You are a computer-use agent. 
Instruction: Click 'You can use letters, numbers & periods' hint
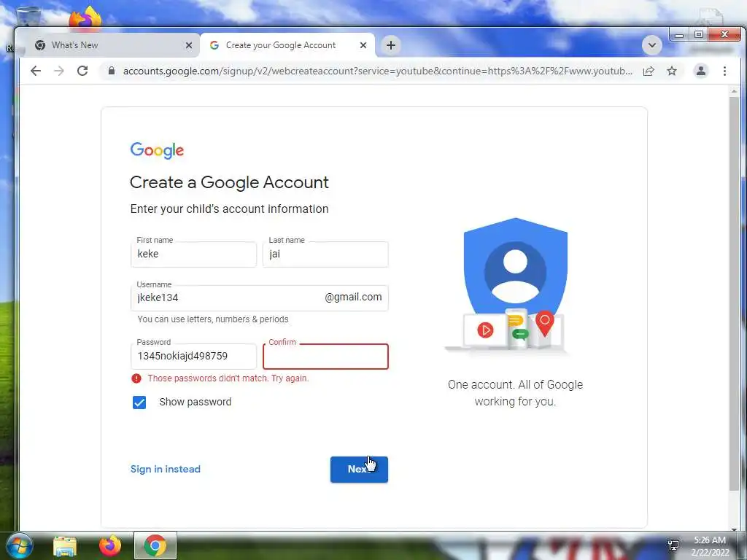coord(213,319)
